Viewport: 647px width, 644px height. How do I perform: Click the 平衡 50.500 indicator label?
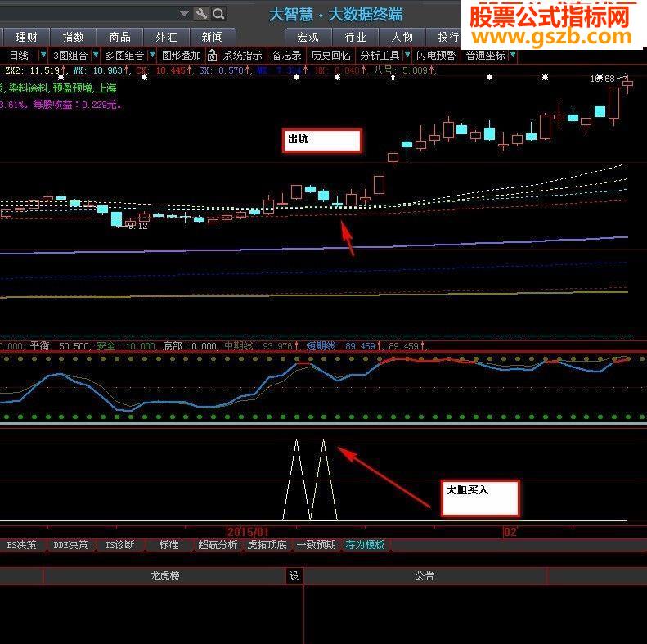pyautogui.click(x=60, y=346)
